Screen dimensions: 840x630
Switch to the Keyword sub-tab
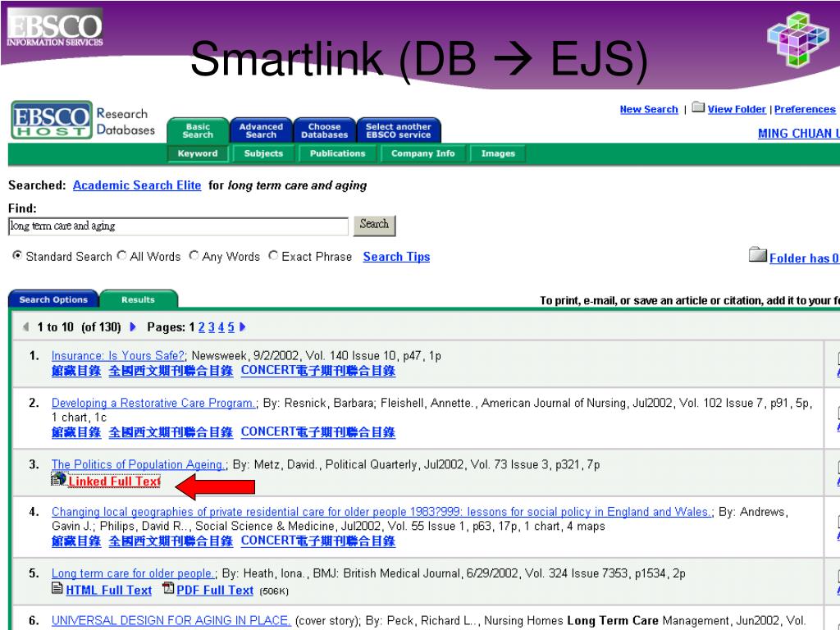pos(198,153)
